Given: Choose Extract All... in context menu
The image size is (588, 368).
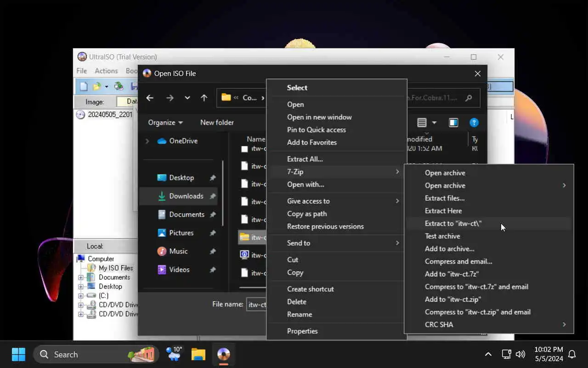Looking at the screenshot, I should tap(337, 159).
